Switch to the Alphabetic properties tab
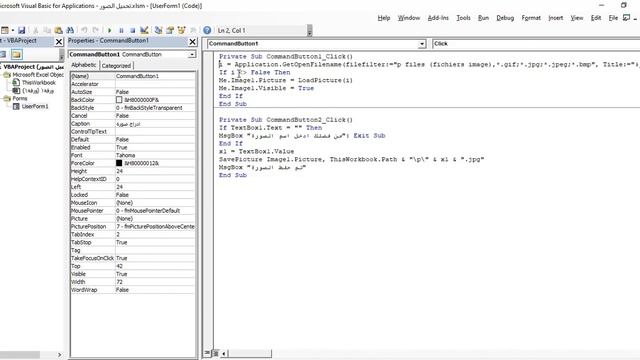640x360 pixels. coord(84,65)
